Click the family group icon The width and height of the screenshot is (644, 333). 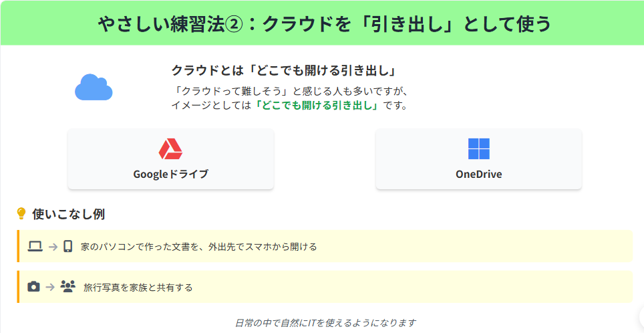tap(68, 287)
